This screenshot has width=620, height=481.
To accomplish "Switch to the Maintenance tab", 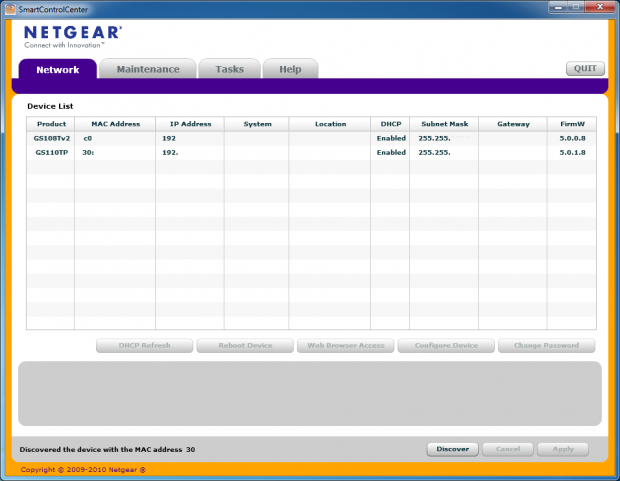I will 148,69.
